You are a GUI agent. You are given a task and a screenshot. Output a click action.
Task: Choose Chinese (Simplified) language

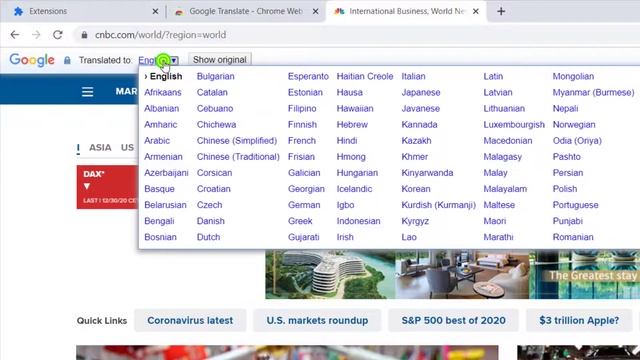237,140
